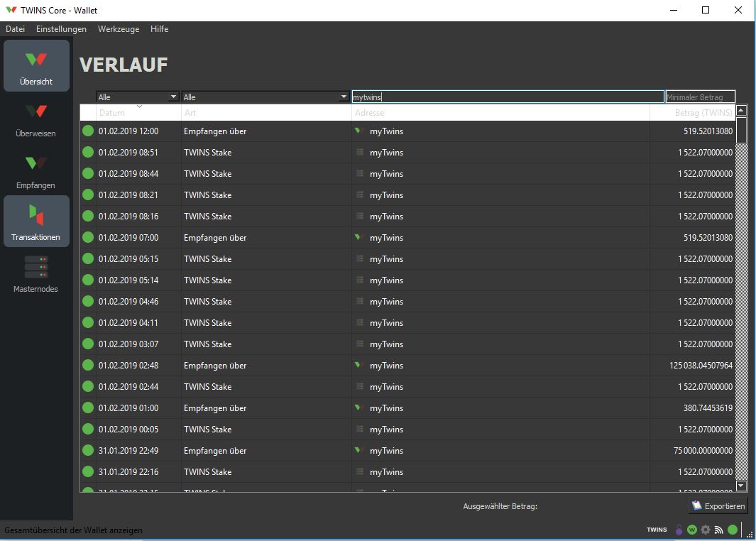Open the Werkzeuge menu
This screenshot has height=541, width=756.
[119, 29]
